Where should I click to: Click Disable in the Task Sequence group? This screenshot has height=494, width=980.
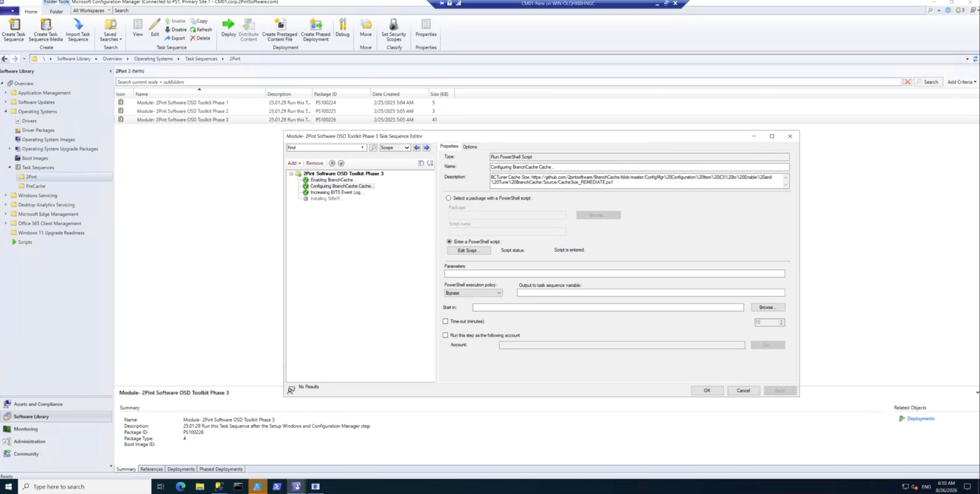(175, 30)
